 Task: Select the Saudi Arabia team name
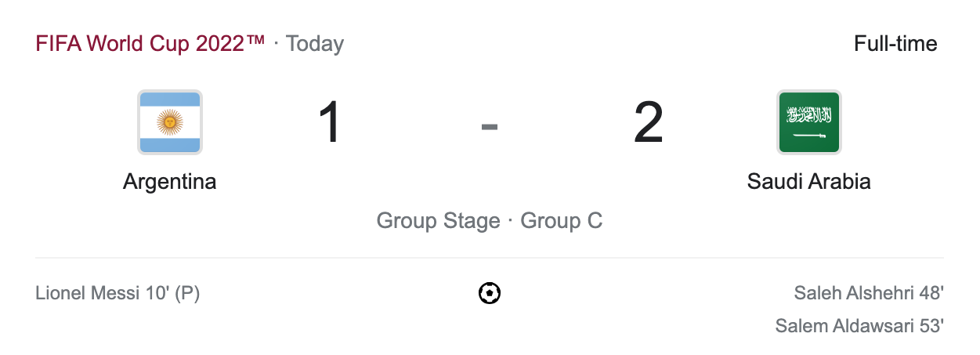pyautogui.click(x=808, y=182)
